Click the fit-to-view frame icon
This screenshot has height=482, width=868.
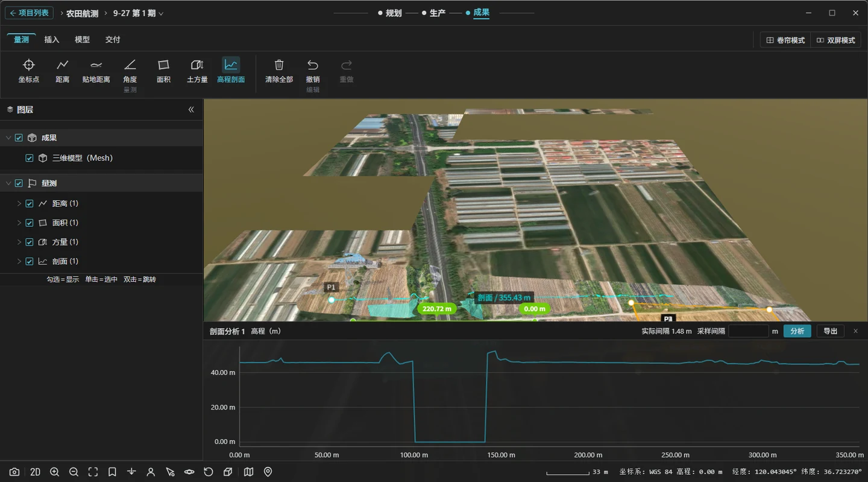93,472
